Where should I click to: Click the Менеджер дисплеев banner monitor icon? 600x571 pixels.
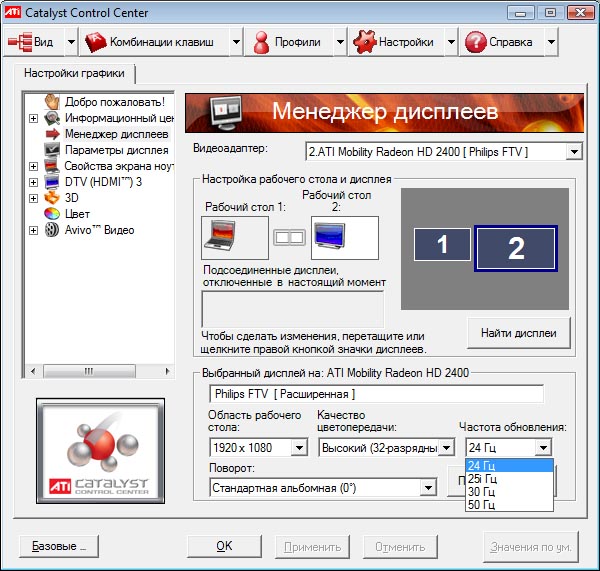227,113
